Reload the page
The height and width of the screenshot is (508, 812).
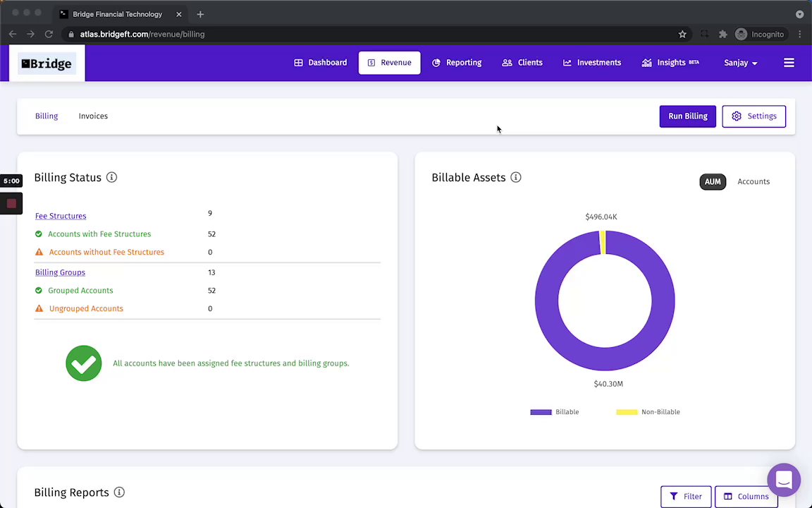pyautogui.click(x=49, y=34)
